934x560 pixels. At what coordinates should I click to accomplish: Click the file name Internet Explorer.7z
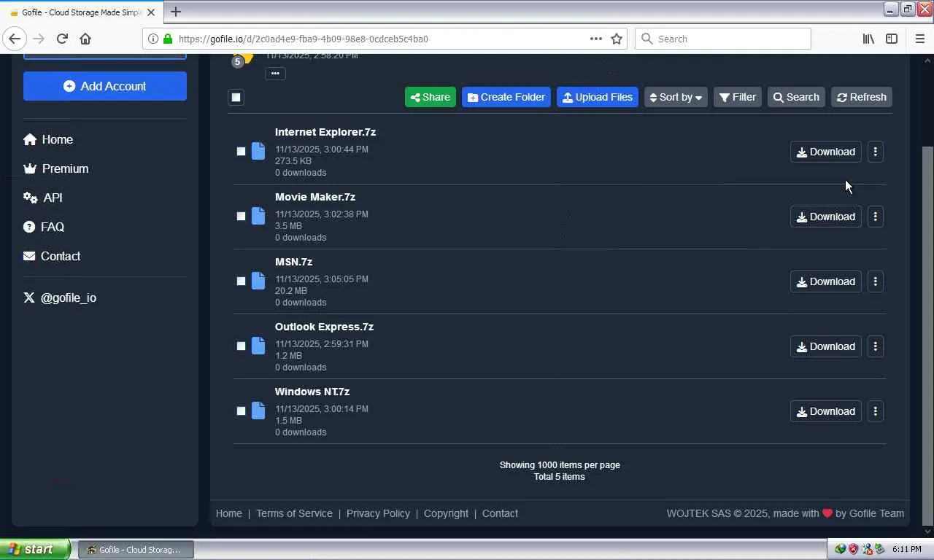pyautogui.click(x=325, y=132)
